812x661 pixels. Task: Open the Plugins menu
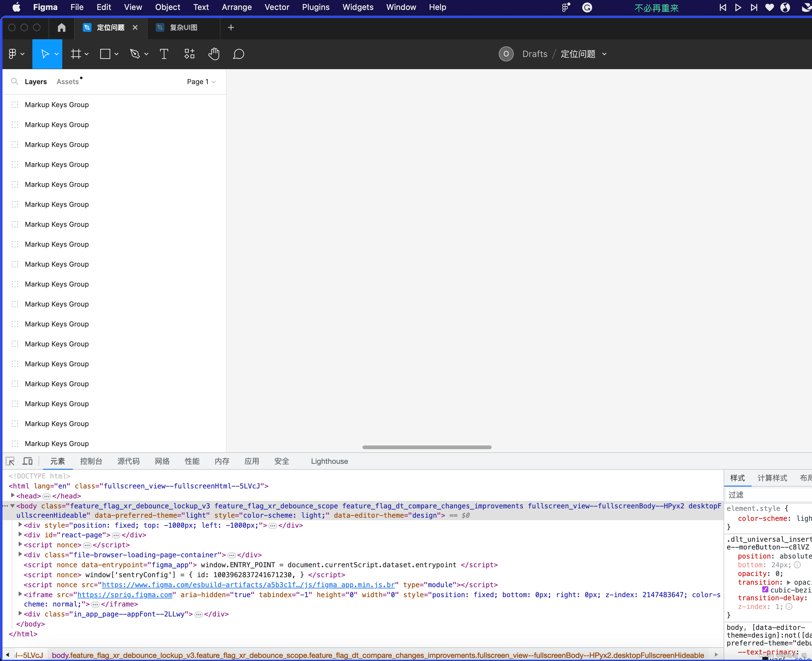(315, 7)
